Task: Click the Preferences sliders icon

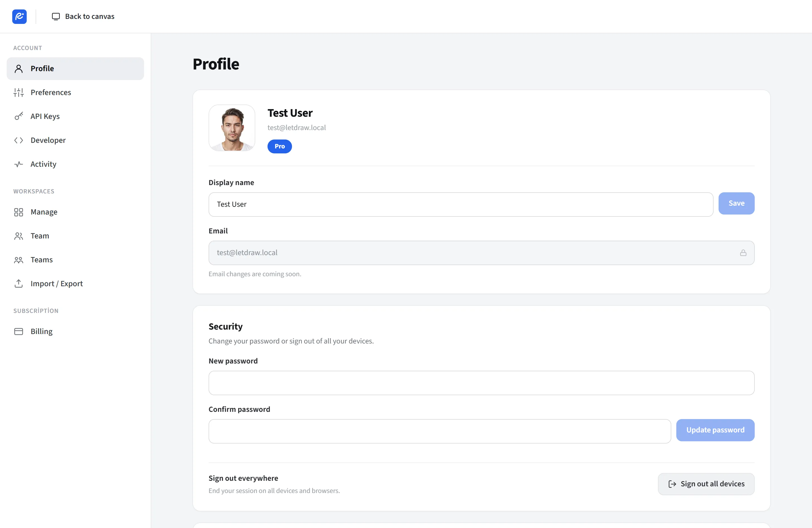Action: click(x=18, y=92)
